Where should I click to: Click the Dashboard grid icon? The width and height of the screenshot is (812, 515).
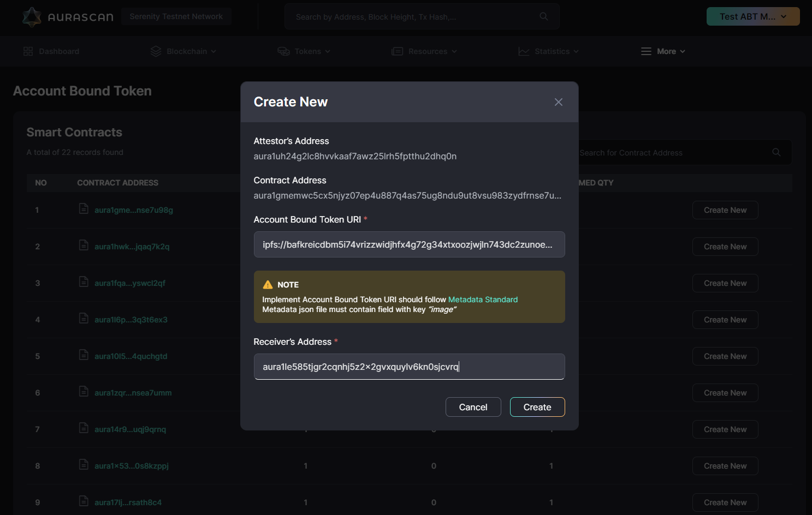tap(28, 51)
